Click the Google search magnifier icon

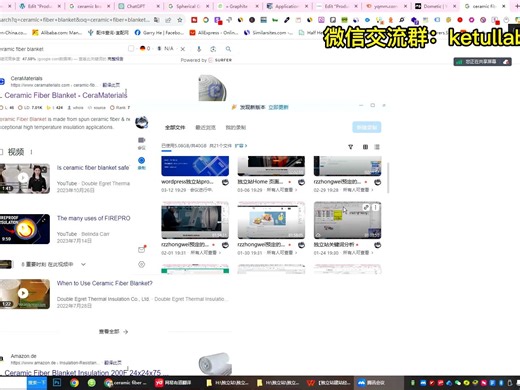click(228, 49)
